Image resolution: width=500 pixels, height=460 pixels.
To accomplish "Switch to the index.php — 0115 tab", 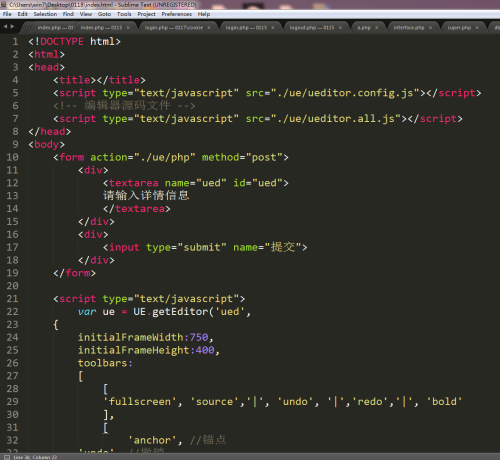I will coord(101,28).
